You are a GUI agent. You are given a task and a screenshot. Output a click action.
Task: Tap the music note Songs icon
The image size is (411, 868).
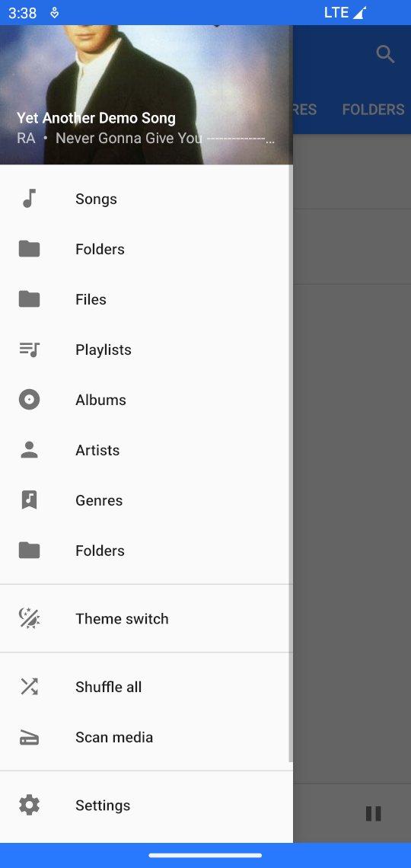pos(30,198)
